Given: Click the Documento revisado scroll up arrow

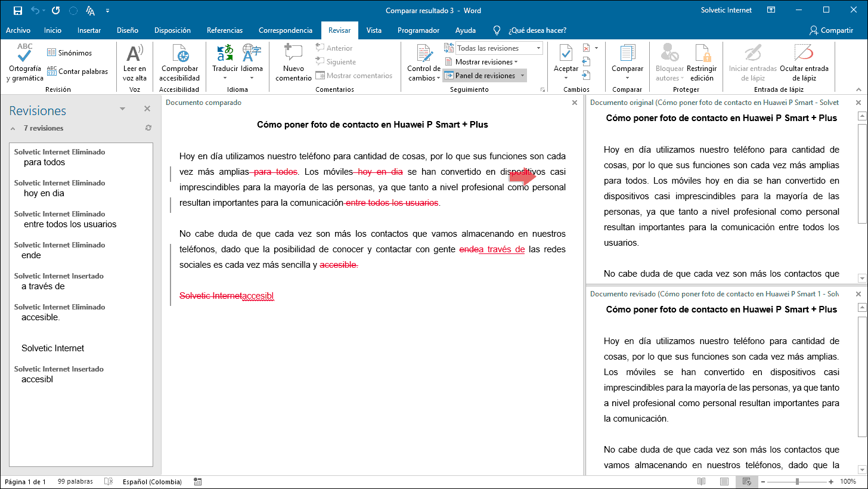Looking at the screenshot, I should click(861, 307).
